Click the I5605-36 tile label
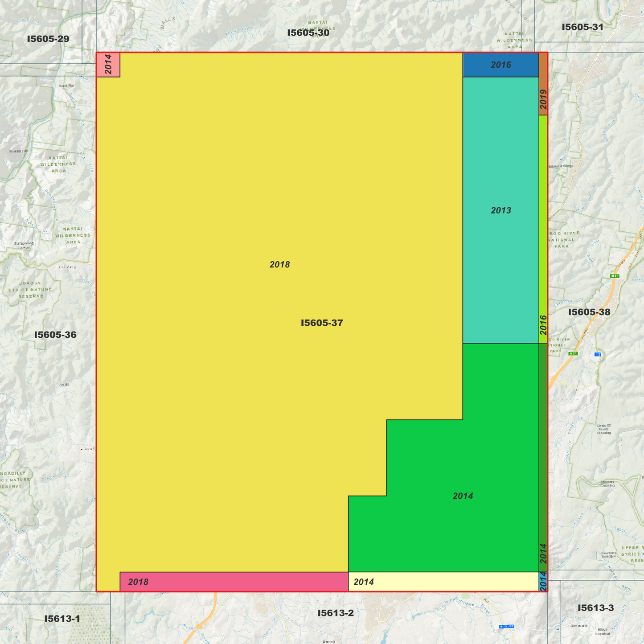Viewport: 644px width, 644px height. [x=55, y=334]
